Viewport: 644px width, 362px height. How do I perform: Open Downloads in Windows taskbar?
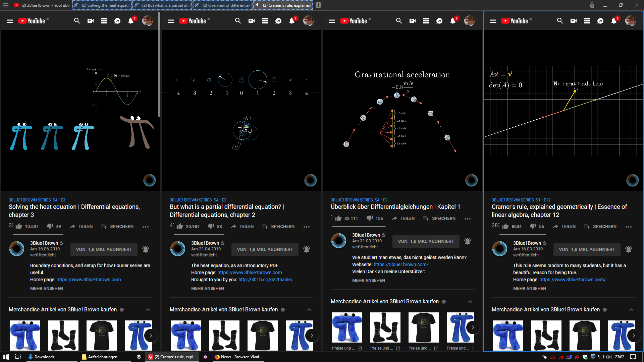(44, 357)
